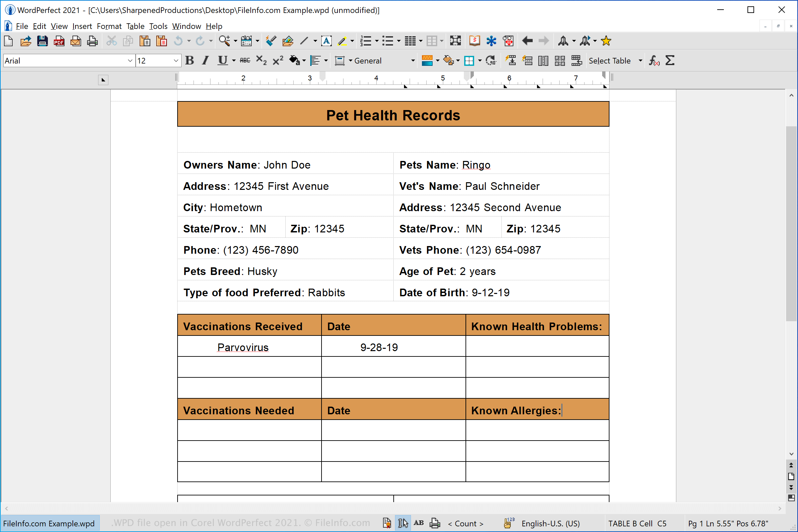Viewport: 798px width, 532px height.
Task: Open the Table menu
Action: (x=134, y=26)
